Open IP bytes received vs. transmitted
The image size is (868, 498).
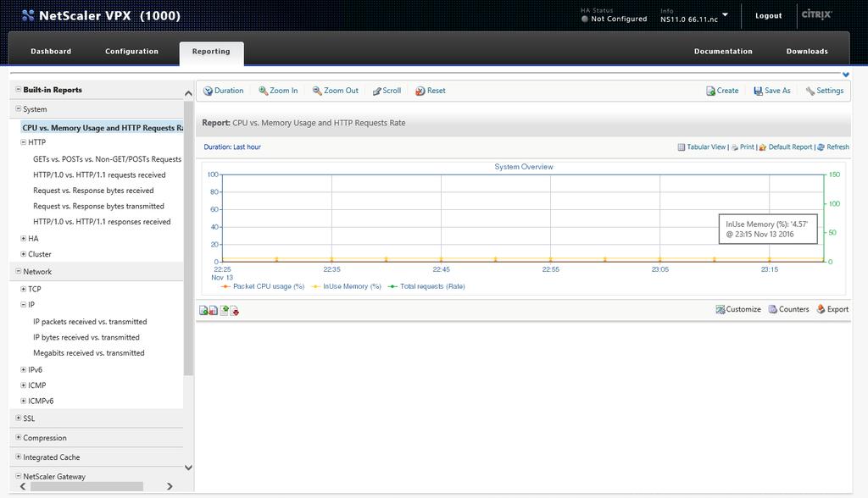86,337
